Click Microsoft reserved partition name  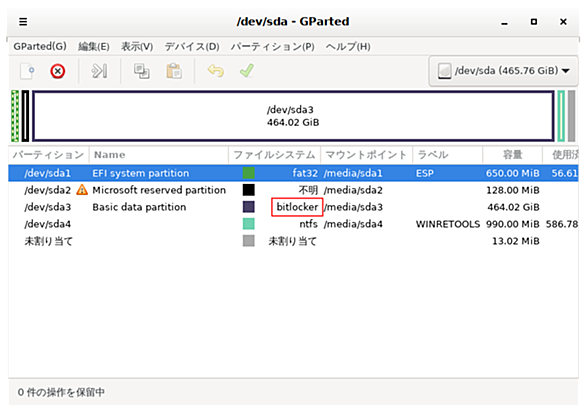159,190
